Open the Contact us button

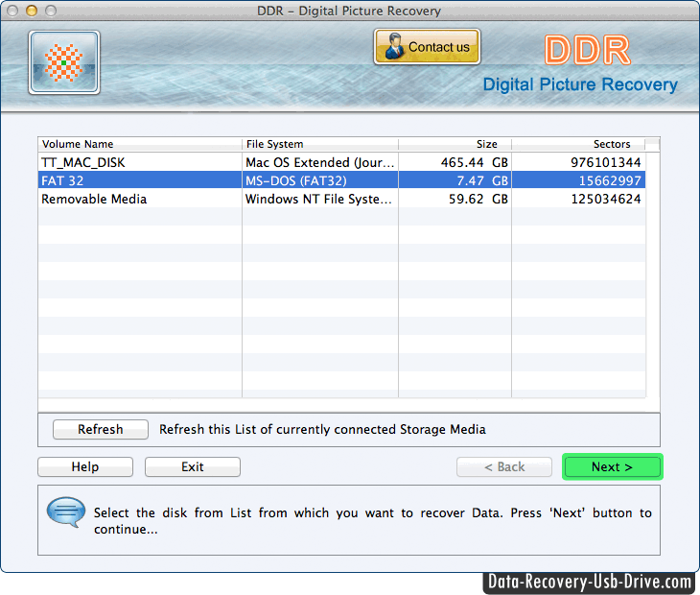(x=428, y=47)
